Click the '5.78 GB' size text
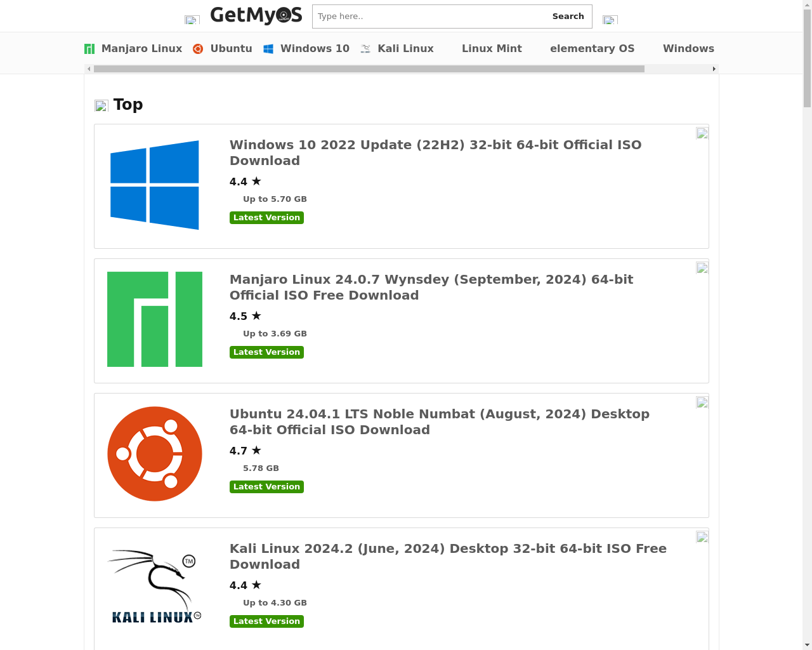812x650 pixels. pos(261,468)
